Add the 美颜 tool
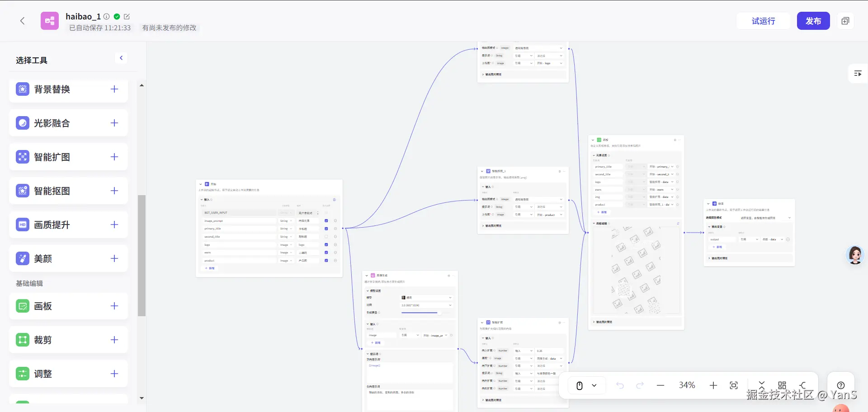868x412 pixels. pyautogui.click(x=114, y=258)
